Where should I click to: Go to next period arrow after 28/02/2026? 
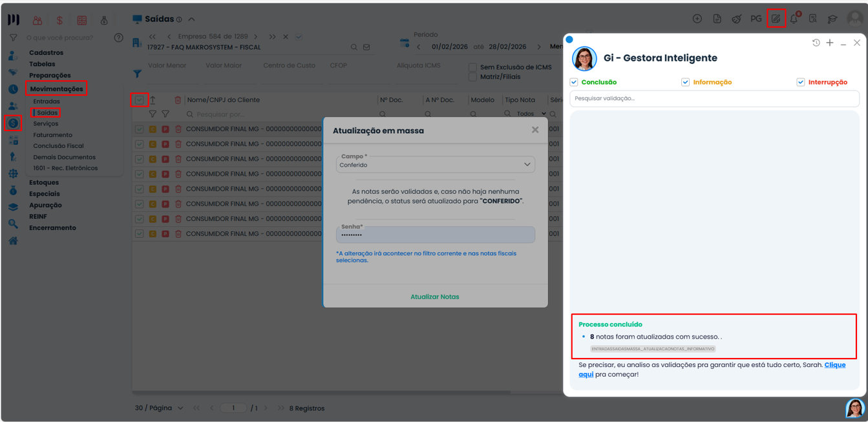pyautogui.click(x=539, y=47)
